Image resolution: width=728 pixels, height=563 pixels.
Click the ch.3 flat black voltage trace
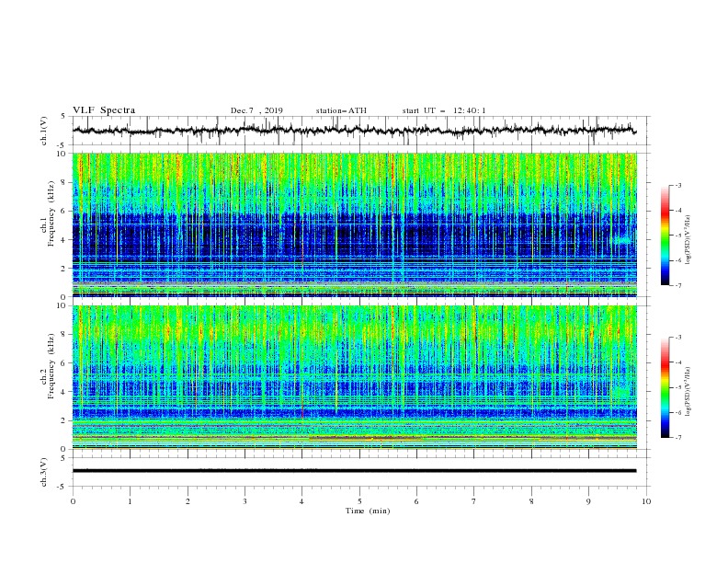point(354,471)
